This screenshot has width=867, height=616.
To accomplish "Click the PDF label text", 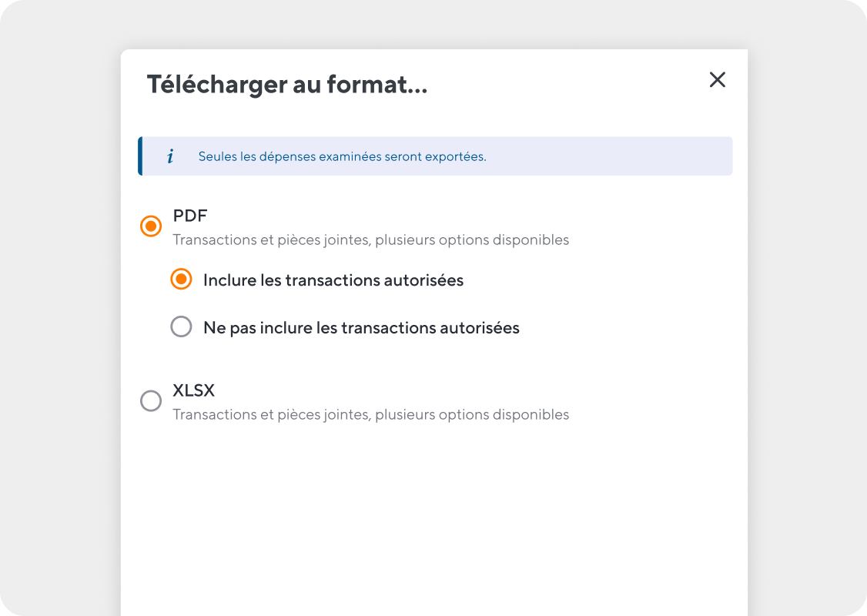I will [x=190, y=216].
